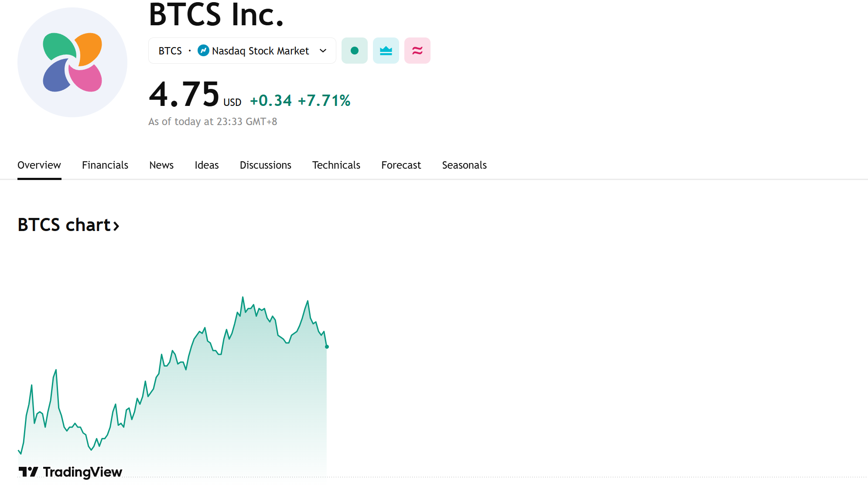
Task: Expand the exchange selector chevron arrow
Action: coord(323,51)
